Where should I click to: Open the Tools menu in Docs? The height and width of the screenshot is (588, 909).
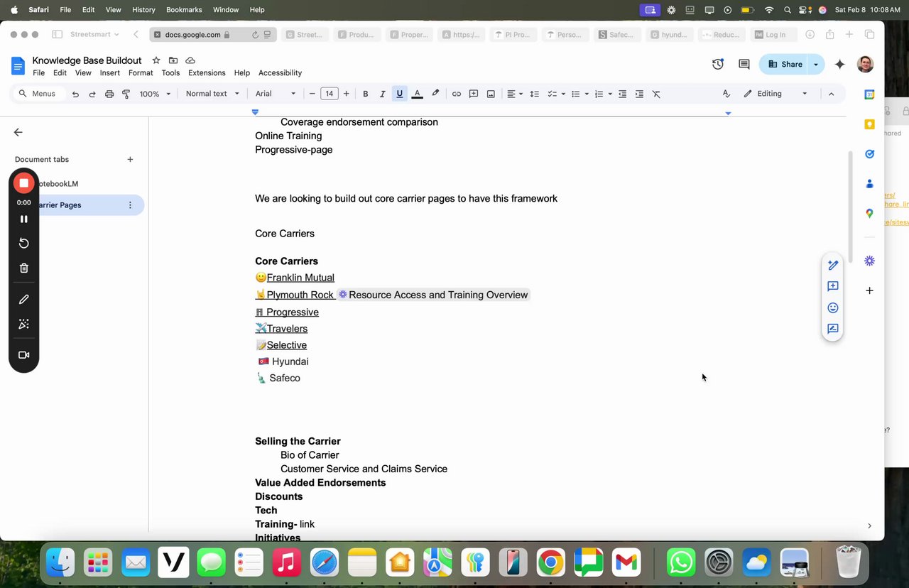pyautogui.click(x=170, y=72)
